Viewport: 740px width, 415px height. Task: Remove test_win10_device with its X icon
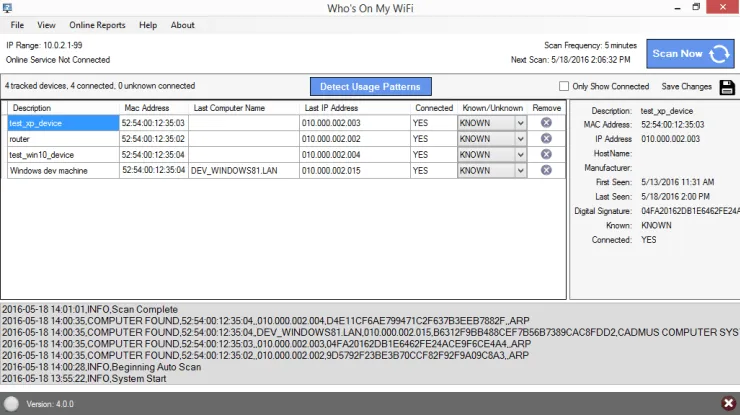pyautogui.click(x=546, y=154)
